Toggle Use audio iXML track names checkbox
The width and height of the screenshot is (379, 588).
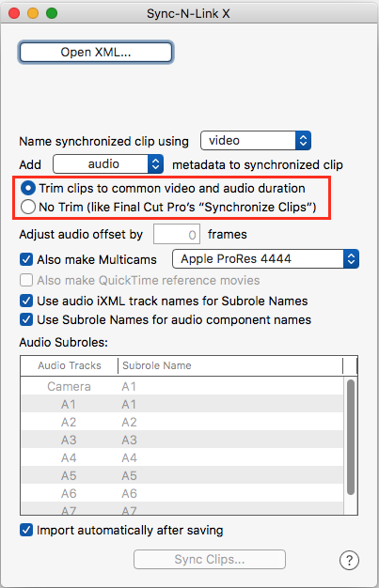point(26,301)
